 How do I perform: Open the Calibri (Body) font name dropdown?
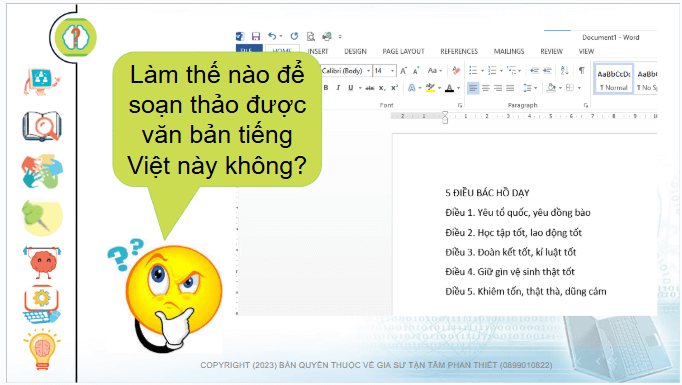tap(368, 70)
